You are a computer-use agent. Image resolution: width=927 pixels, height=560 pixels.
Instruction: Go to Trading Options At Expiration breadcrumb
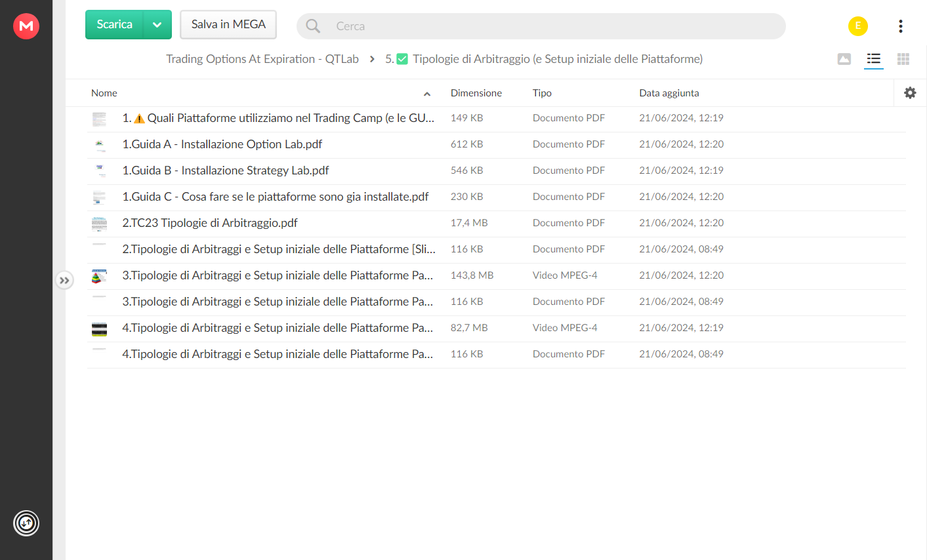coord(262,59)
